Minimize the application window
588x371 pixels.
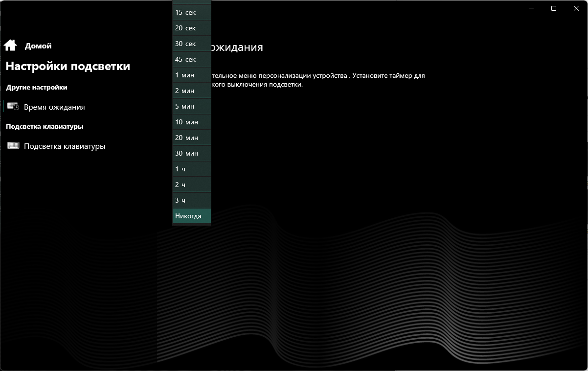click(532, 8)
